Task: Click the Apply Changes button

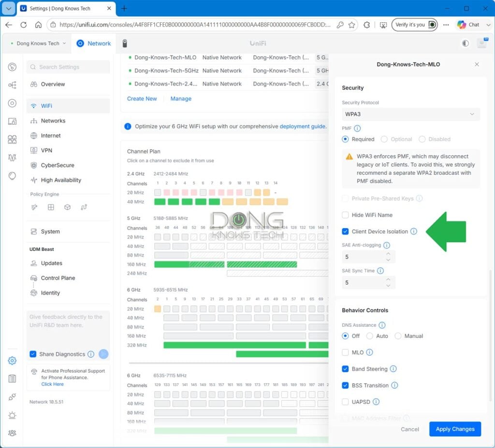Action: tap(455, 429)
